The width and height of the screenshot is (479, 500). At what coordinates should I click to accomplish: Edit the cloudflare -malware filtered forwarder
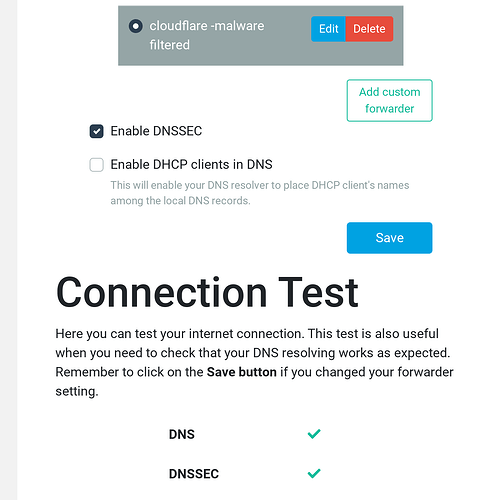tap(328, 29)
